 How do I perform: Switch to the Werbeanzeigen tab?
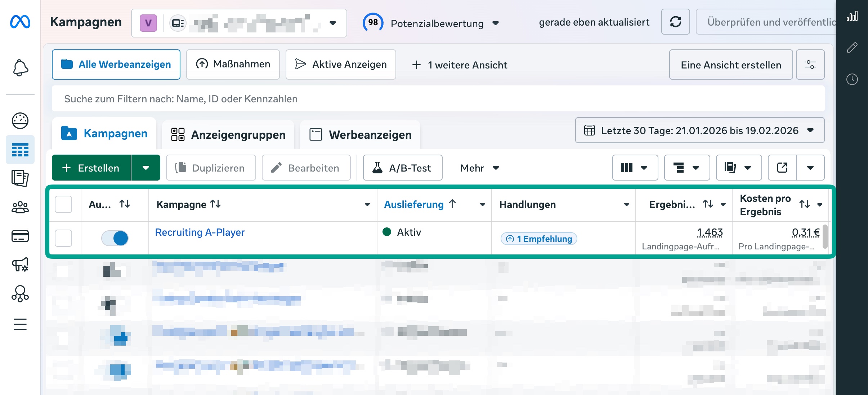click(x=360, y=135)
